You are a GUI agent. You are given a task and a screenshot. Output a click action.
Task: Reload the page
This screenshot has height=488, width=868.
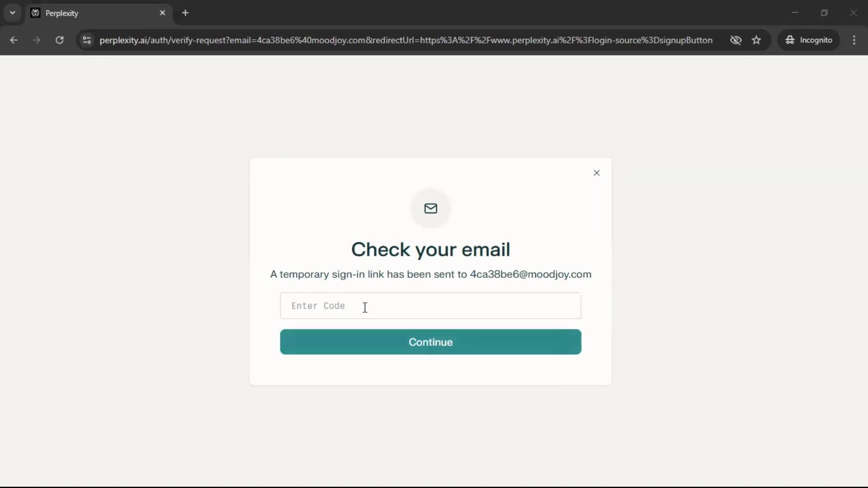pos(59,40)
